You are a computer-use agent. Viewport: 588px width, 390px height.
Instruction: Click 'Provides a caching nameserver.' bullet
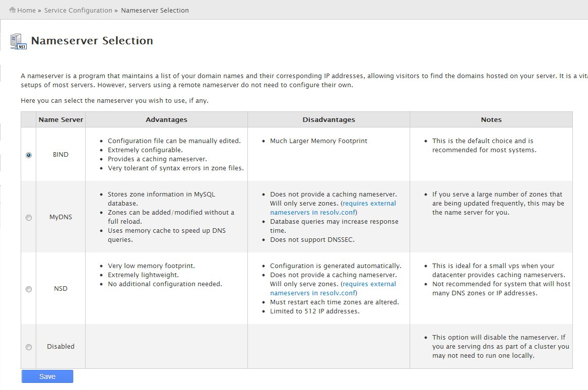click(x=157, y=159)
